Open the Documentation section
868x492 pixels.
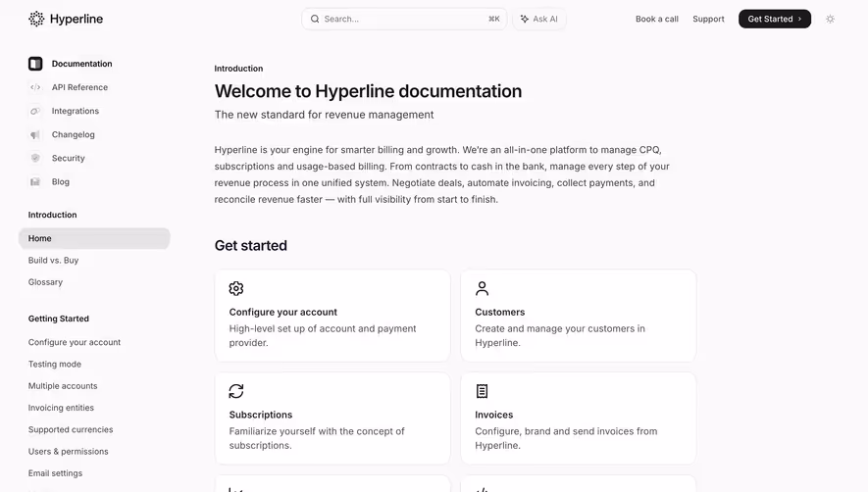[82, 64]
